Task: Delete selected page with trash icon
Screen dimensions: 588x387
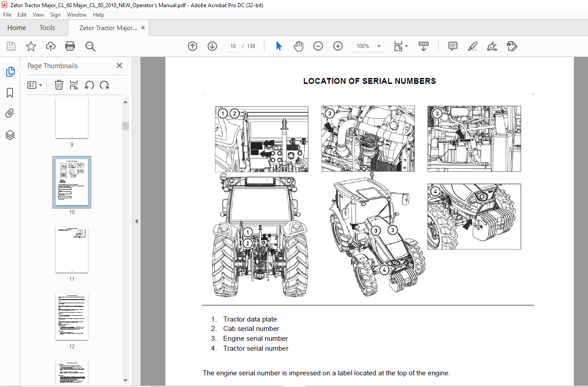Action: click(59, 85)
